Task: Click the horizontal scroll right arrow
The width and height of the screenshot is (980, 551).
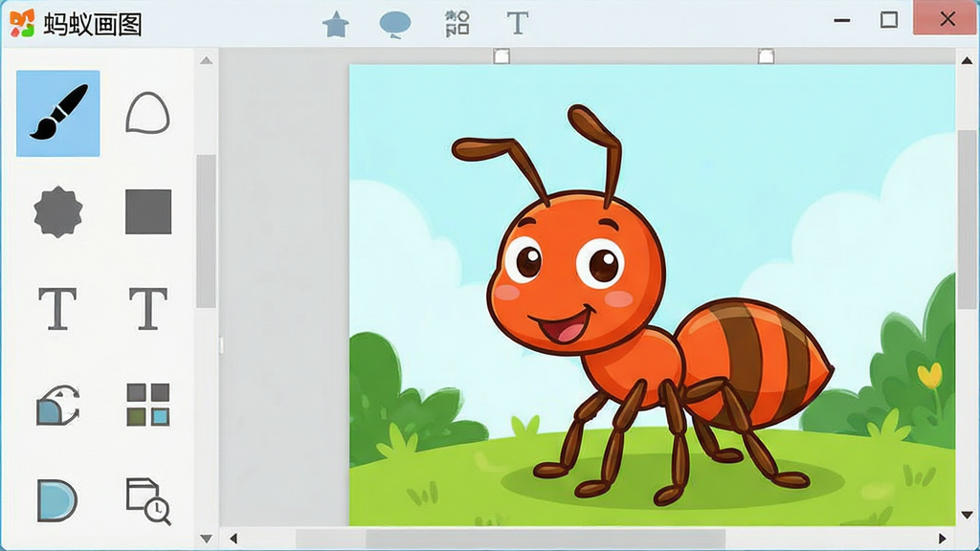Action: (943, 539)
